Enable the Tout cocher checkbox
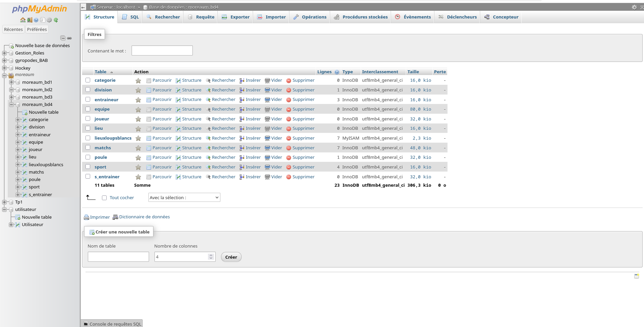 tap(104, 198)
